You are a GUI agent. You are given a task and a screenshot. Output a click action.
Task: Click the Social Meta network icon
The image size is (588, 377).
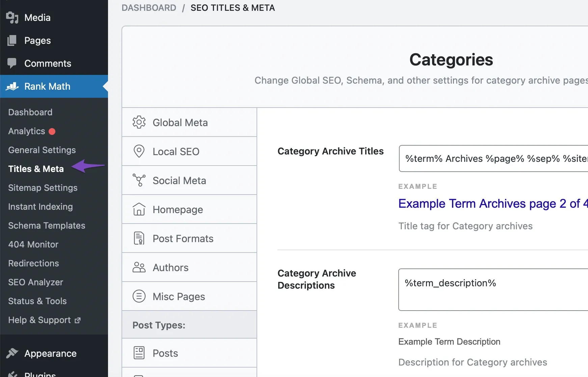[x=139, y=180]
